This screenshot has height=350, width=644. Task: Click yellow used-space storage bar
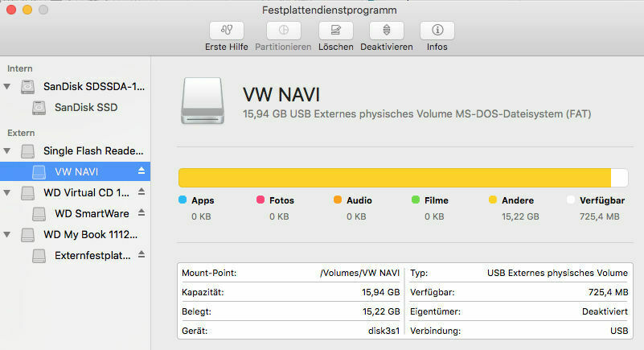tap(395, 178)
